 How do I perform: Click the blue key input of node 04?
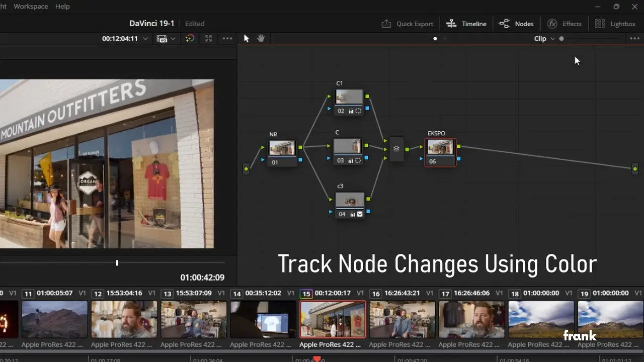pos(330,212)
